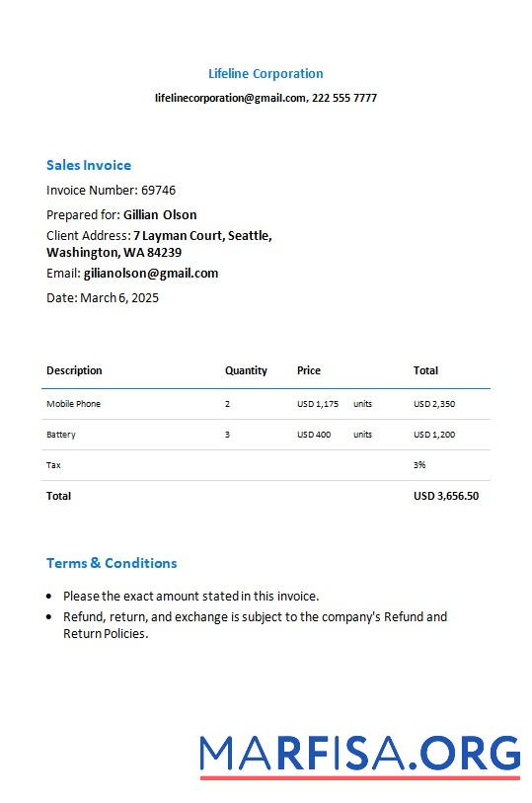Click the MARFISA.ORG watermark logo
The height and width of the screenshot is (803, 532).
tap(360, 756)
